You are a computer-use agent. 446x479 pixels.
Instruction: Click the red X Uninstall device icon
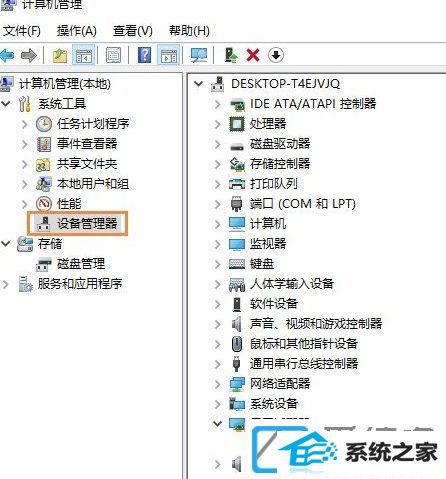pos(253,55)
